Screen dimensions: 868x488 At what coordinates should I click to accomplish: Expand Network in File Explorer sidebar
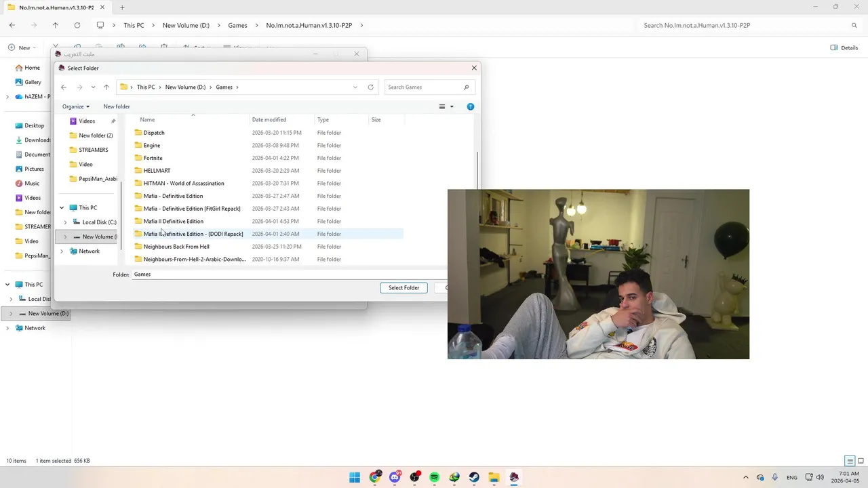click(7, 328)
